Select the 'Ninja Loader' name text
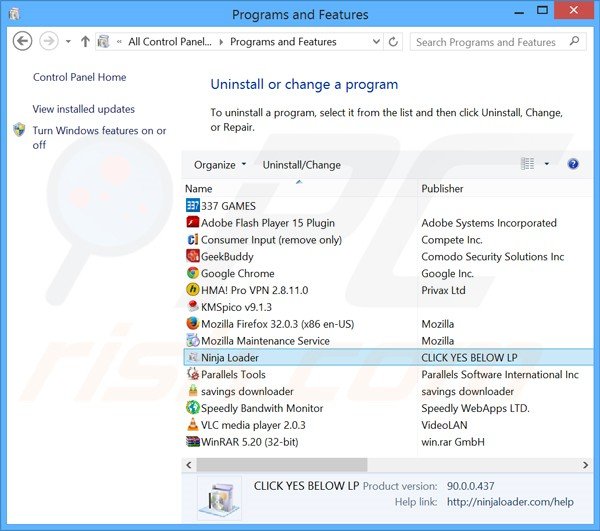 pyautogui.click(x=230, y=357)
